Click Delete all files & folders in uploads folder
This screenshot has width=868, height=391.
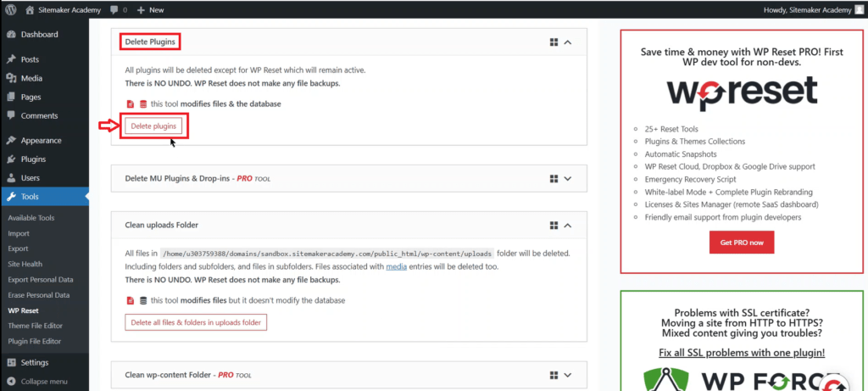(196, 321)
